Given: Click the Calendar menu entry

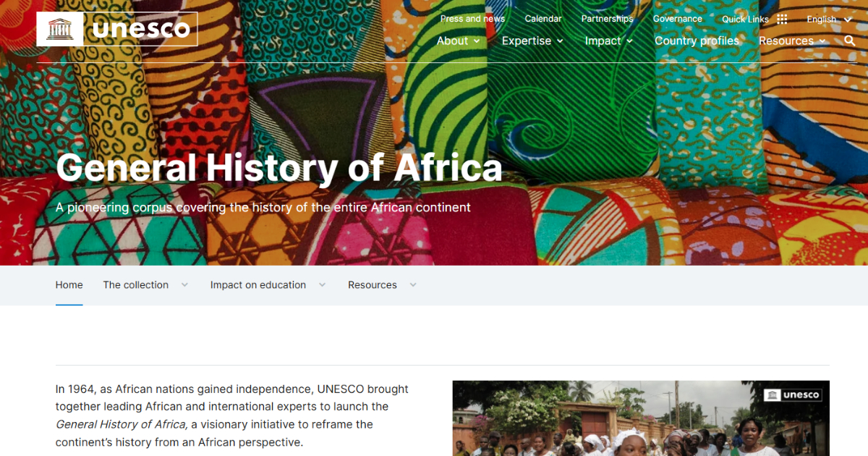Looking at the screenshot, I should (543, 18).
